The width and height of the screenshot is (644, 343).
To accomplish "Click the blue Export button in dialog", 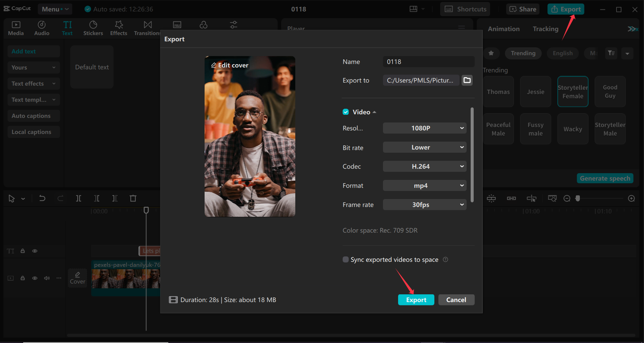I will [416, 300].
